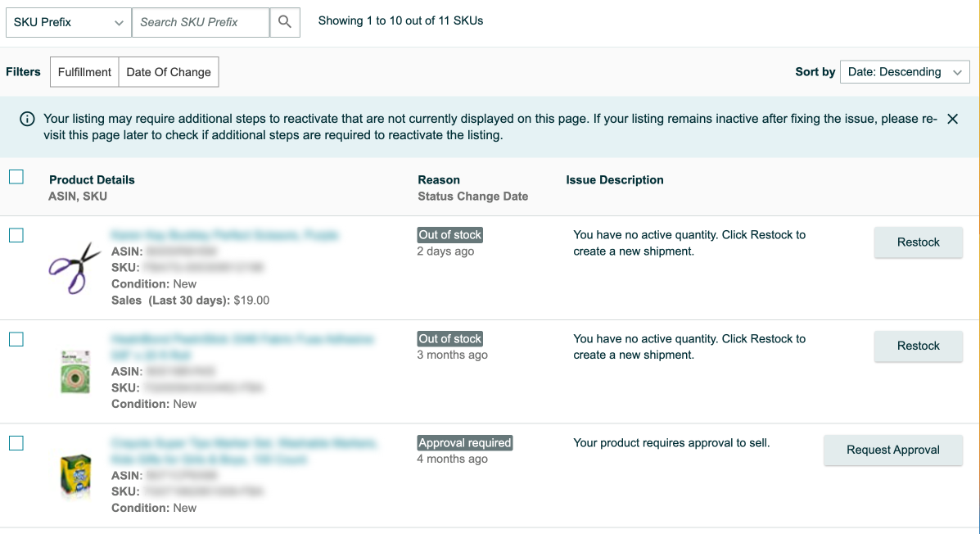The image size is (980, 534).
Task: Click Restock for the adhesive roll listing
Action: (918, 346)
